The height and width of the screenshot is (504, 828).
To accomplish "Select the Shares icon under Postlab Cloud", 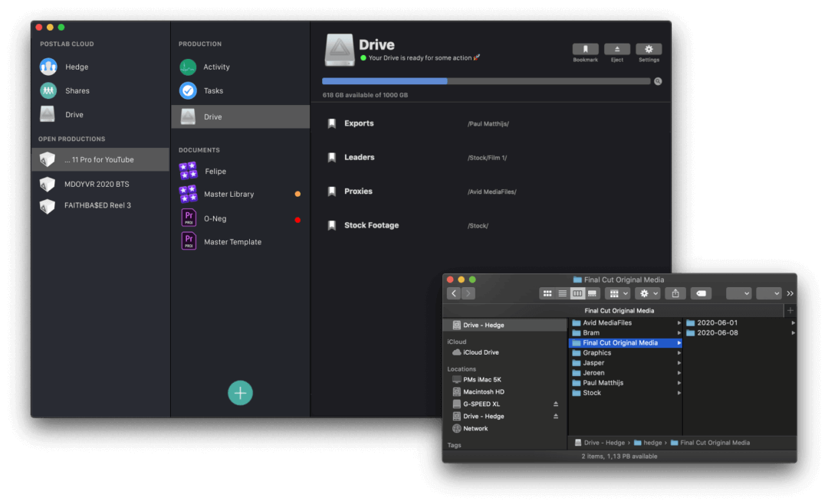I will click(x=48, y=90).
